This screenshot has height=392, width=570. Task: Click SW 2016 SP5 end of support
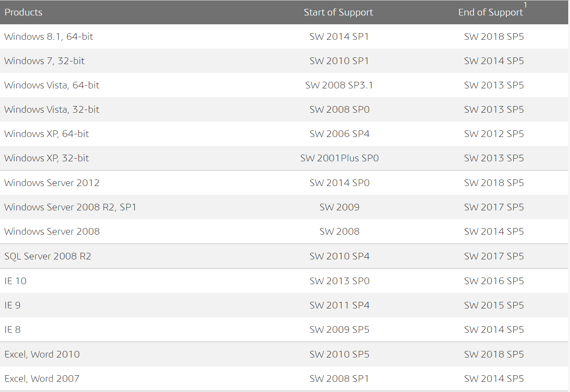coord(494,281)
